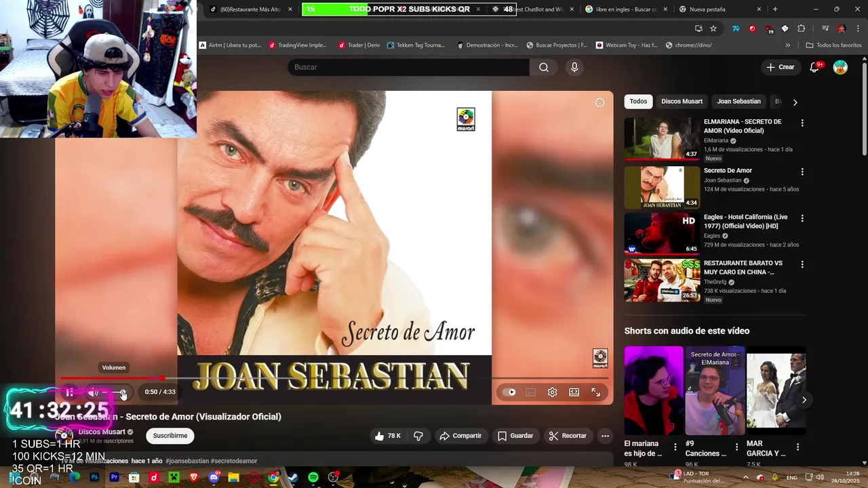Toggle subtitles (closed captions) in player

point(531,392)
